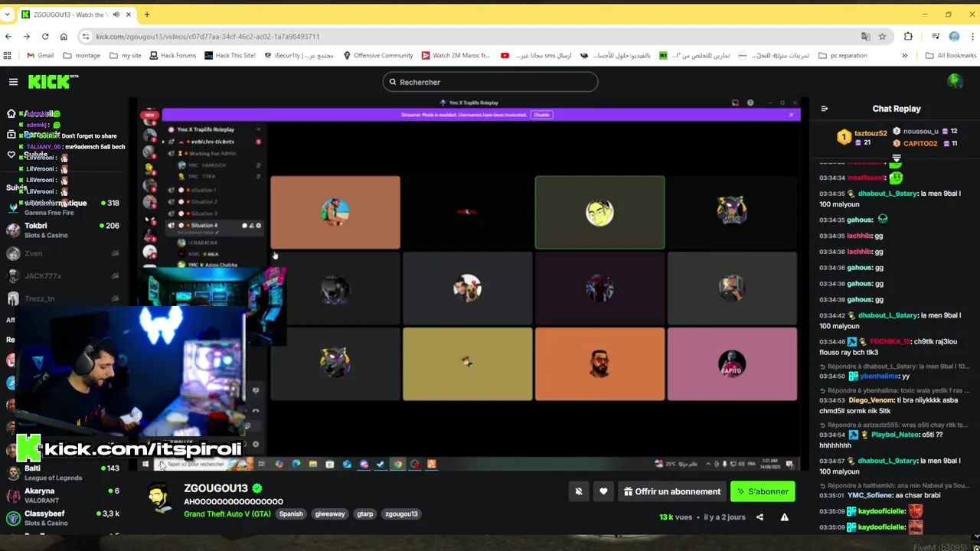Open ZGOUGOU13 channel avatar
This screenshot has width=980, height=551.
pos(159,498)
